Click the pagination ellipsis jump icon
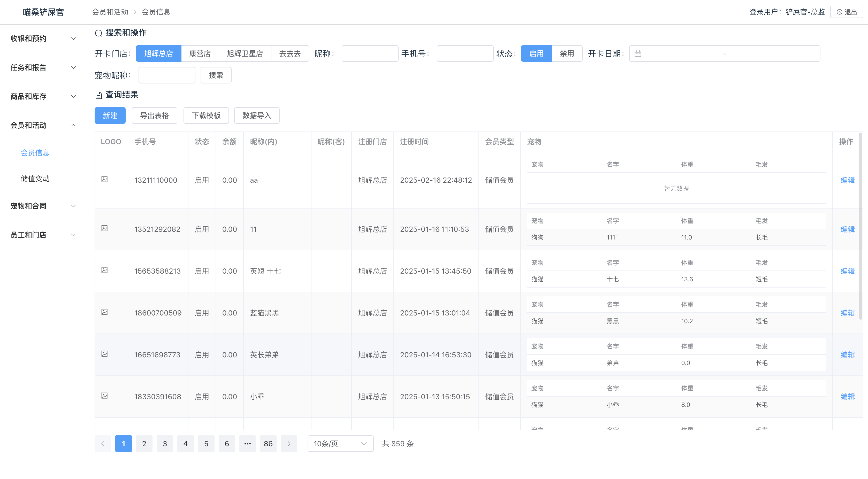The width and height of the screenshot is (868, 479). (247, 444)
